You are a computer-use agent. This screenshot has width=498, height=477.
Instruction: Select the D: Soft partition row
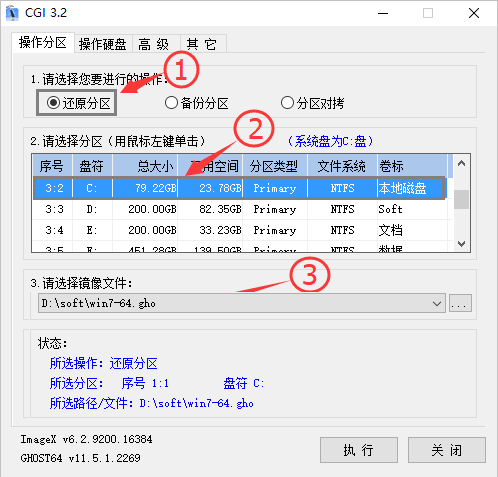click(x=239, y=209)
